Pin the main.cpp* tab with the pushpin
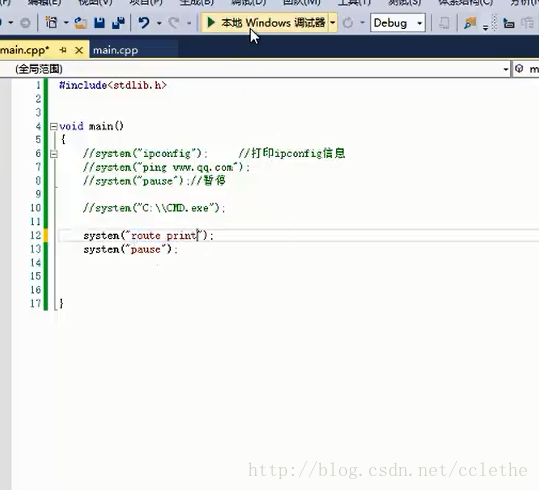Image resolution: width=539 pixels, height=490 pixels. point(63,50)
